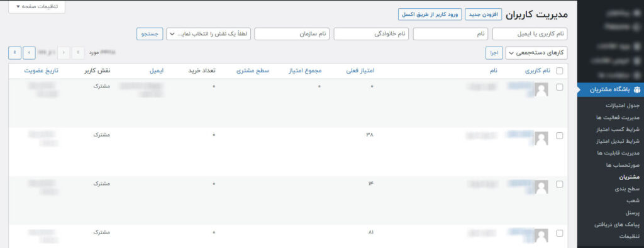Screen dimensions: 644x248
Task: Sort by نام column header
Action: tap(493, 70)
